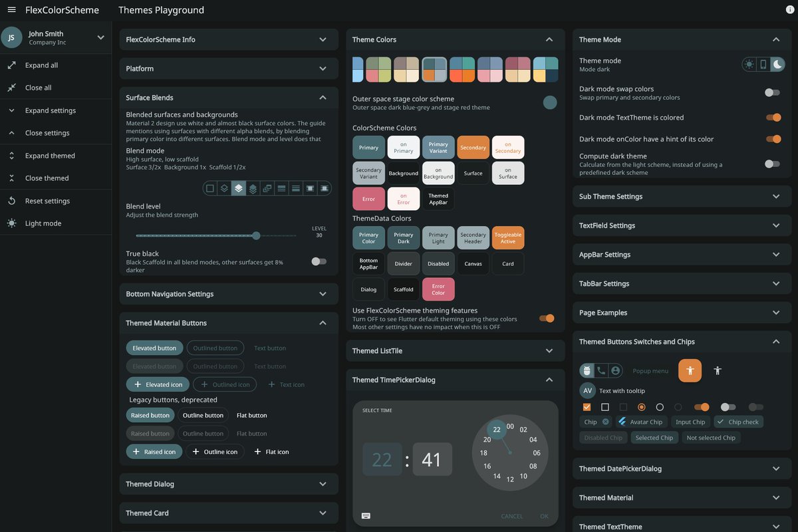Uncheck the orange checked checkbox
The height and width of the screenshot is (532, 798).
[x=587, y=407]
